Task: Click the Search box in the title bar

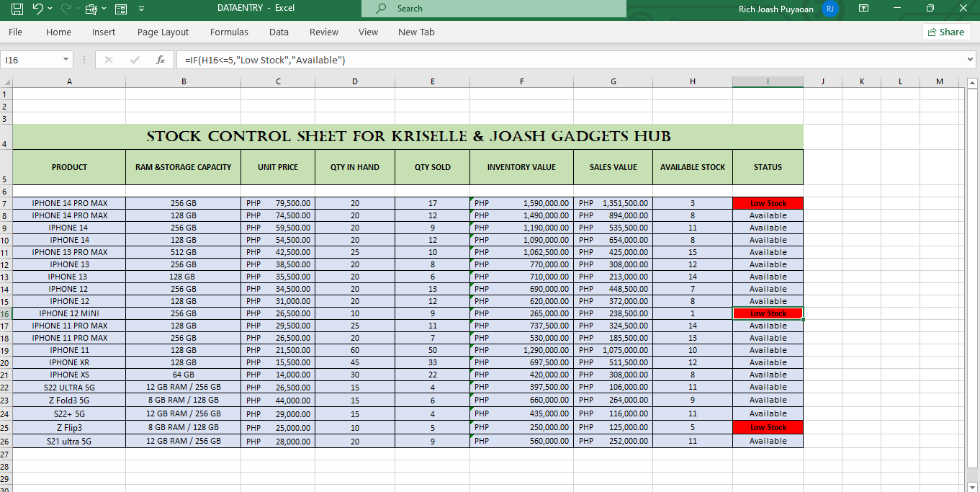Action: point(493,9)
